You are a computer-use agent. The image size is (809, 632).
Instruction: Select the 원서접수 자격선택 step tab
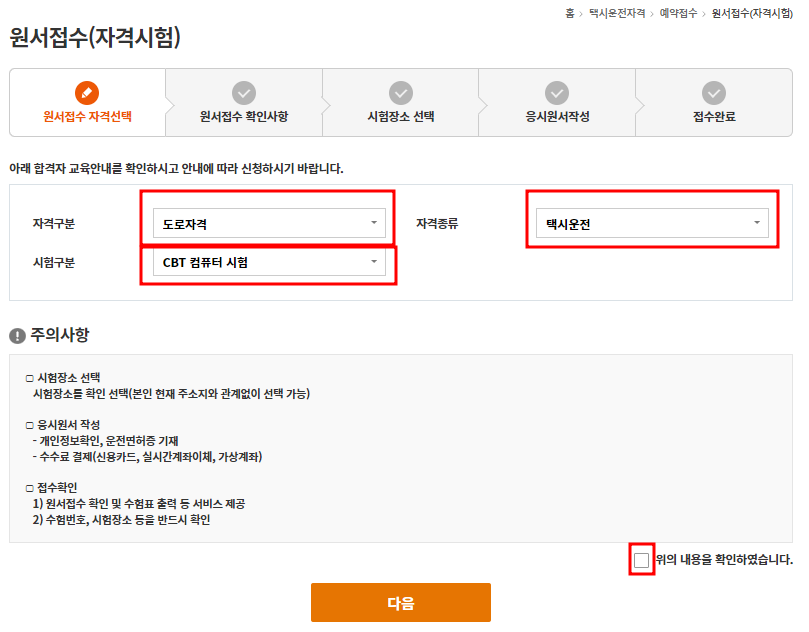[87, 103]
